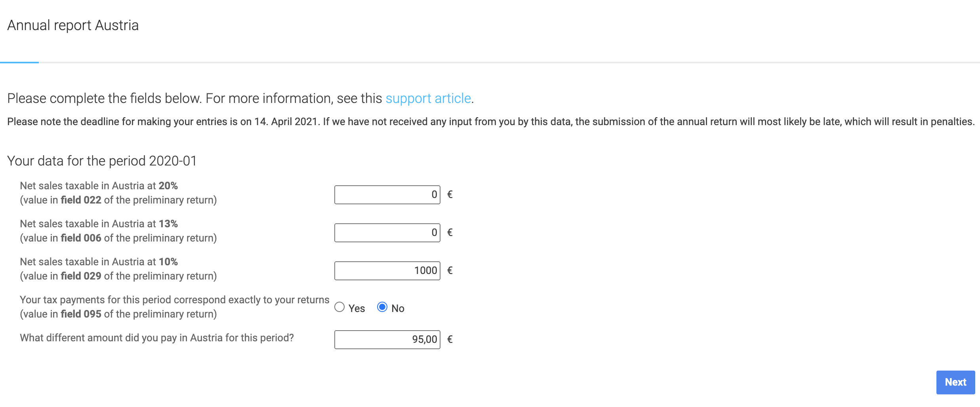Click the deadline note about 14. April 2021

tap(490, 122)
